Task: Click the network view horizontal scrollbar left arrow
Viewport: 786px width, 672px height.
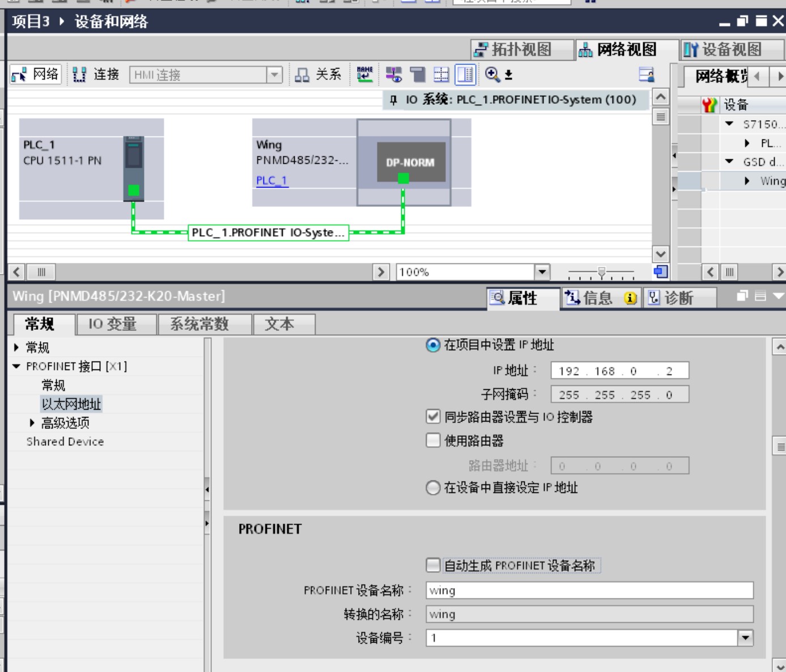Action: click(x=16, y=272)
